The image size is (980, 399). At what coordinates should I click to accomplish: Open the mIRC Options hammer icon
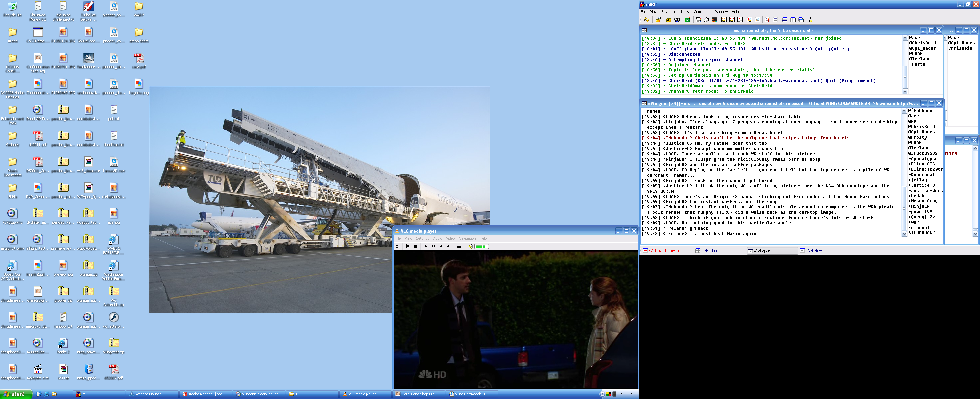coord(658,20)
